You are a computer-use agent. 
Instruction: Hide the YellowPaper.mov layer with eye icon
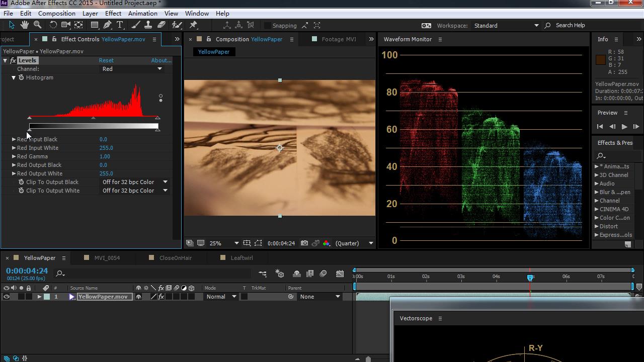(7, 297)
